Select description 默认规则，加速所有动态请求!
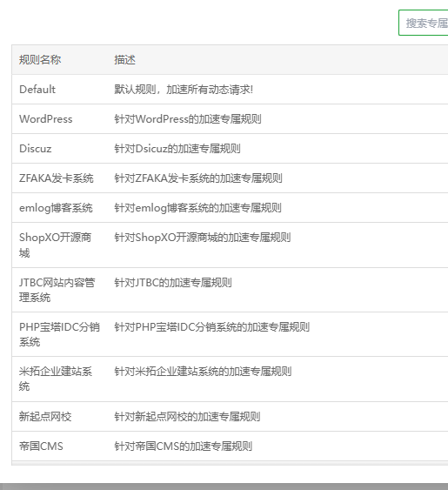448x490 pixels. (x=184, y=90)
